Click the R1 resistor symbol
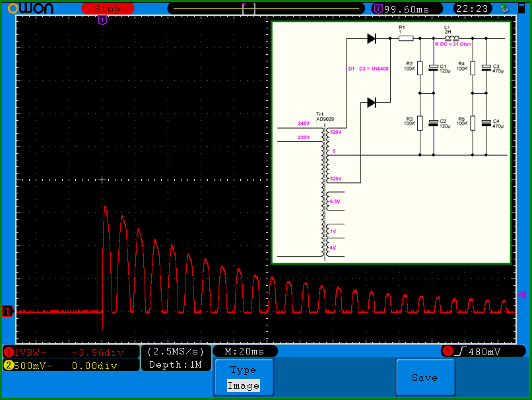Viewport: 532px width, 400px height. tap(406, 38)
